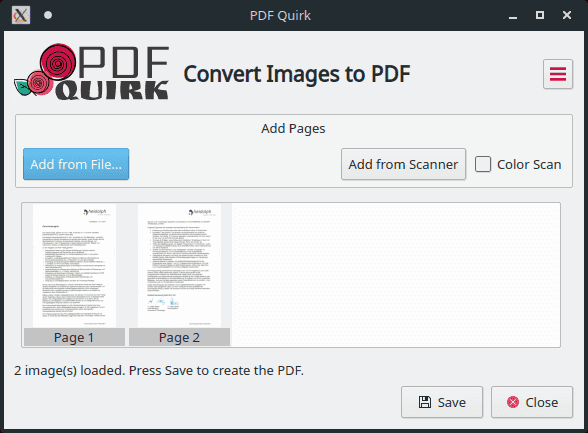588x433 pixels.
Task: Click the PDF Quirk rose logo
Action: (x=92, y=72)
